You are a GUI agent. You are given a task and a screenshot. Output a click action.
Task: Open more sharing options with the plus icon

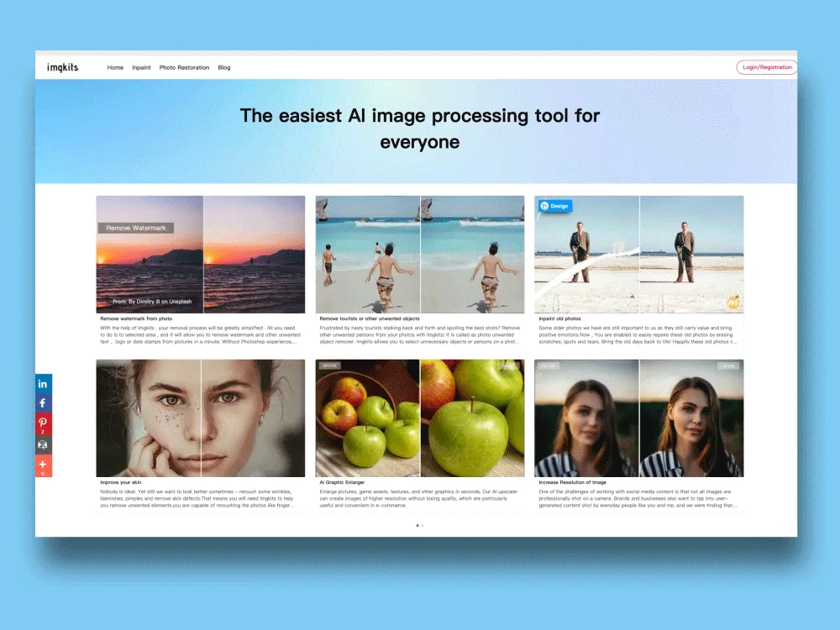(42, 463)
